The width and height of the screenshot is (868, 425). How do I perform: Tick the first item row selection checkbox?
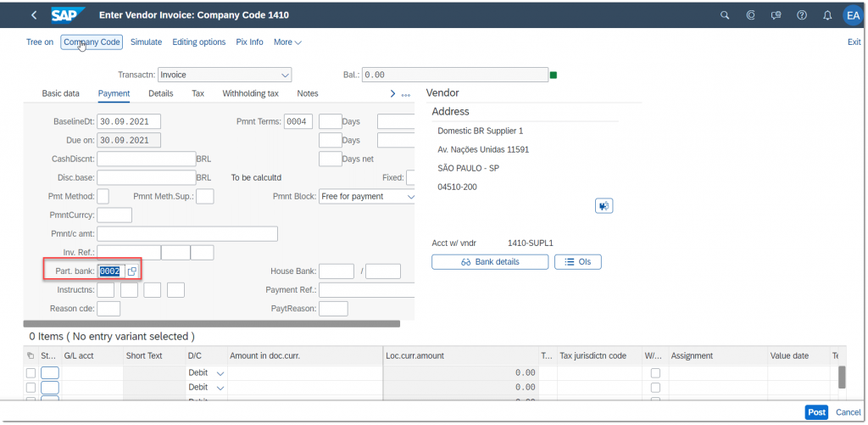[x=31, y=373]
